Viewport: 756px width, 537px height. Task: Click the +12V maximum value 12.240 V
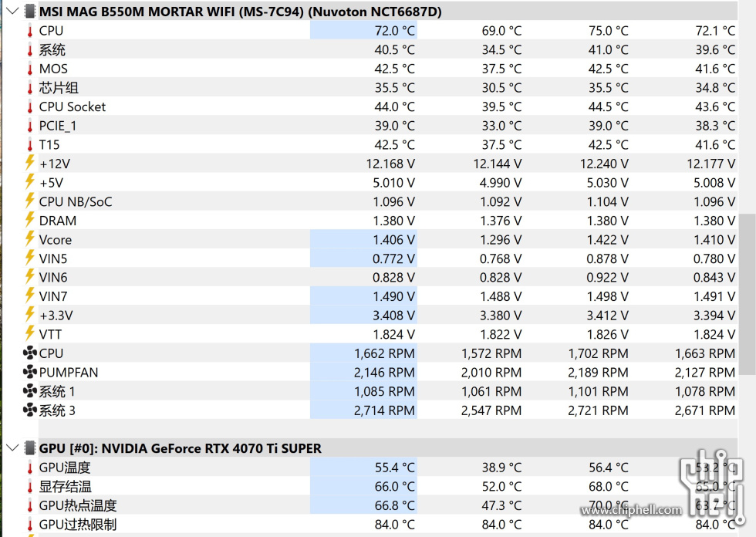click(604, 164)
